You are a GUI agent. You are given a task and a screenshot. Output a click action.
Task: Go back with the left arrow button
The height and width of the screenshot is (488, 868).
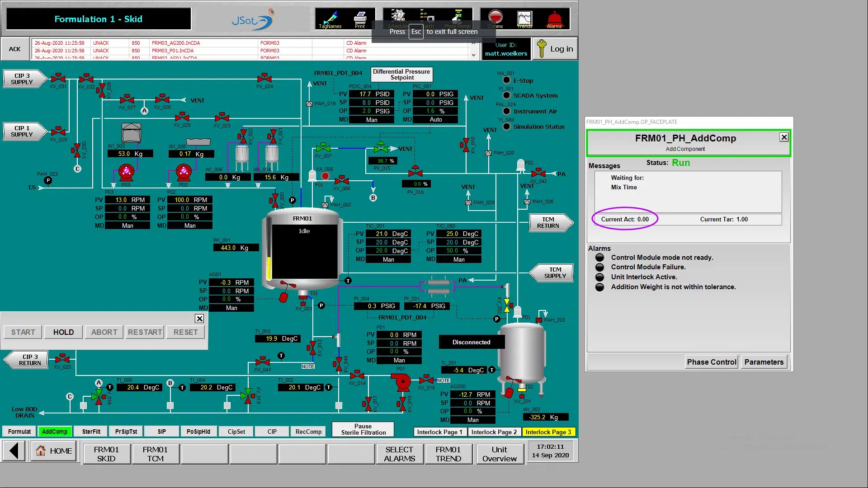point(14,451)
